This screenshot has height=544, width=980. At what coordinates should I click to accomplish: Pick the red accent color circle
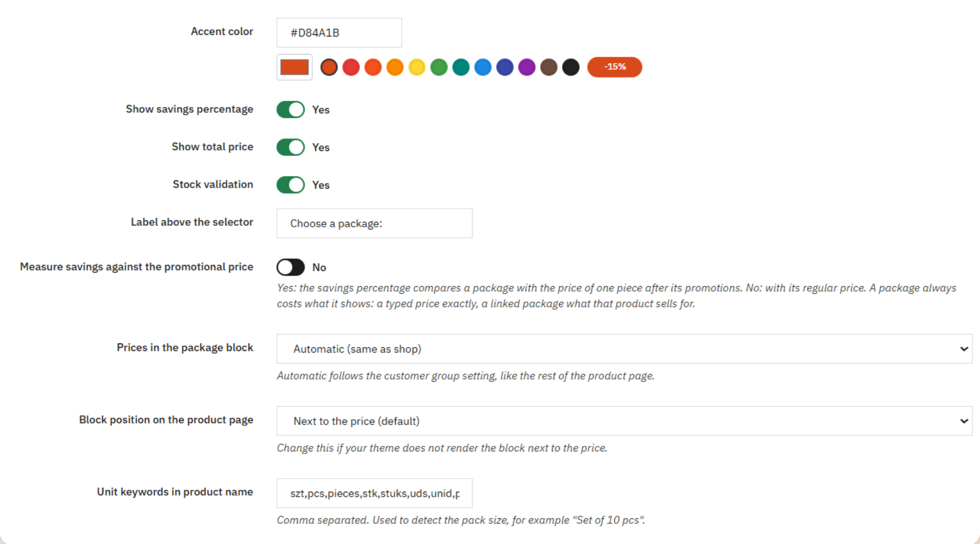(351, 67)
